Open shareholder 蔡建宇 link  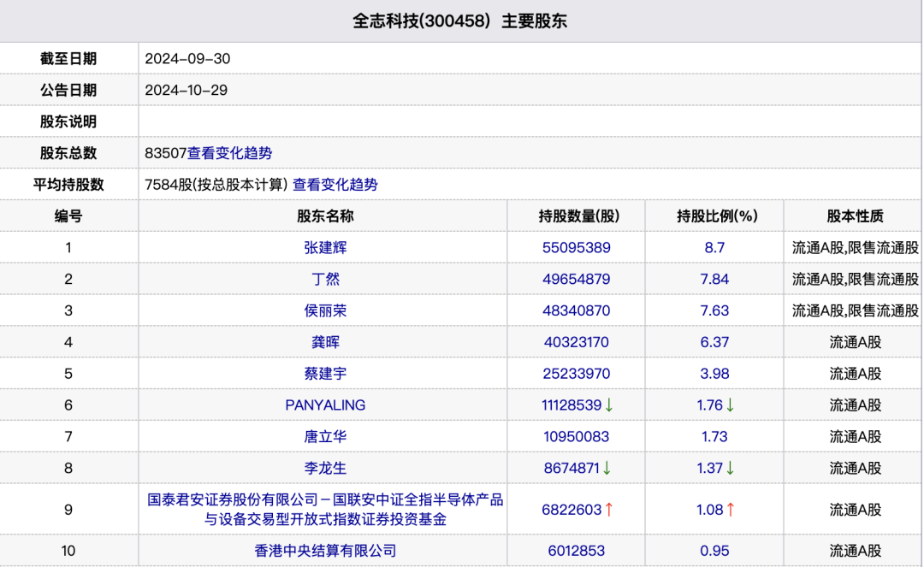[x=325, y=374]
